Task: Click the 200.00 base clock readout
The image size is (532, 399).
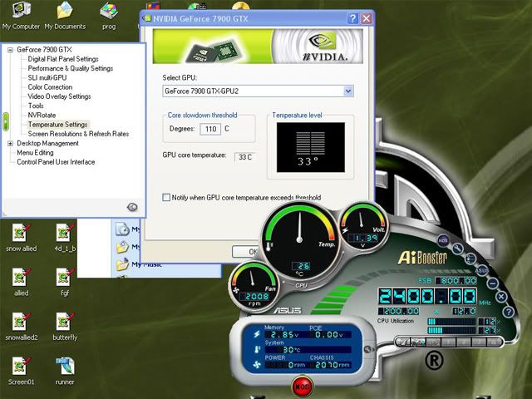Action: coord(399,311)
